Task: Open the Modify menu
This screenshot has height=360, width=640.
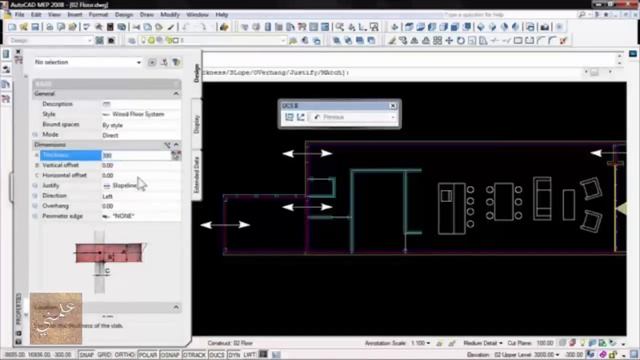Action: tap(170, 15)
